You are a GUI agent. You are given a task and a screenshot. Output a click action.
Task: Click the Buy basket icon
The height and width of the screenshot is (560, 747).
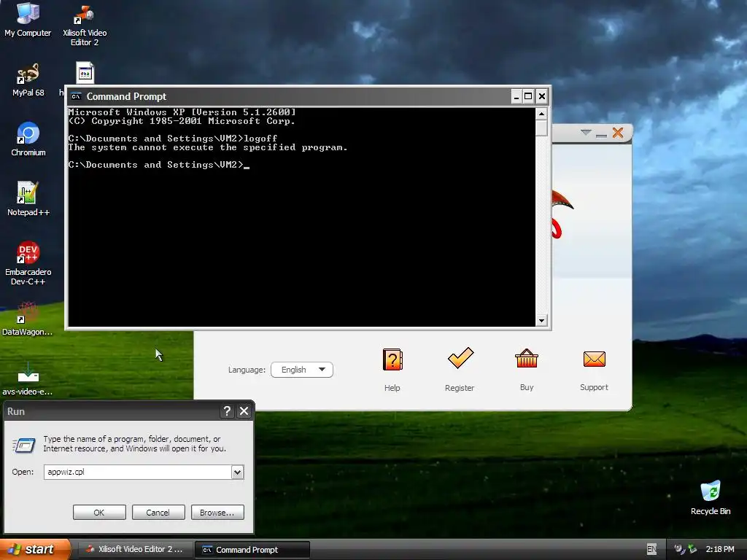527,359
